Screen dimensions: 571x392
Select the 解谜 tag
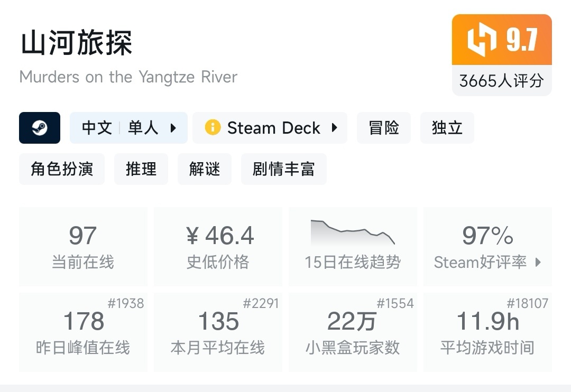(205, 169)
